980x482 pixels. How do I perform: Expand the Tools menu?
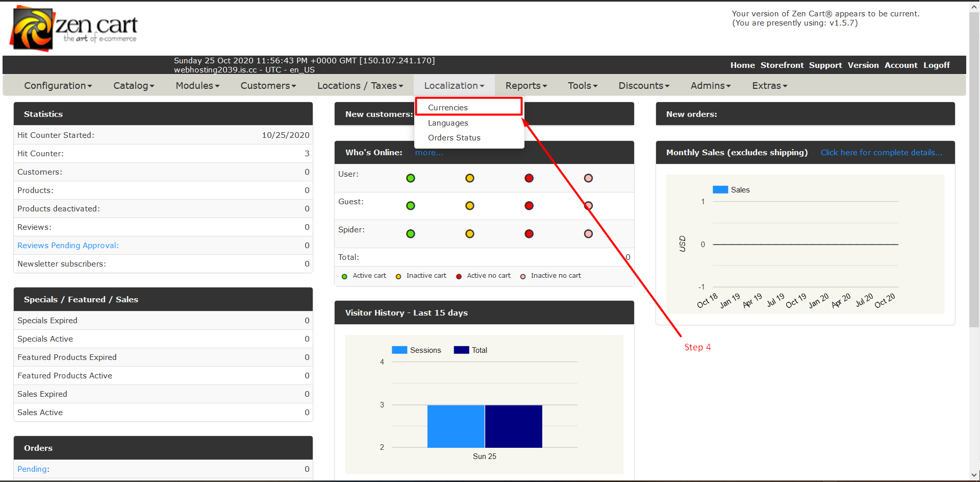pyautogui.click(x=583, y=85)
